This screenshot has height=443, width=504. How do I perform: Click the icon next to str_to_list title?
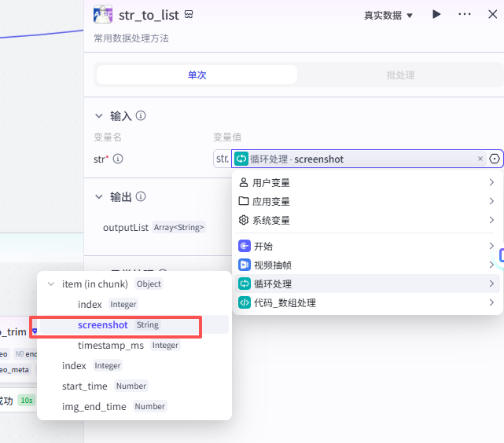click(x=189, y=14)
